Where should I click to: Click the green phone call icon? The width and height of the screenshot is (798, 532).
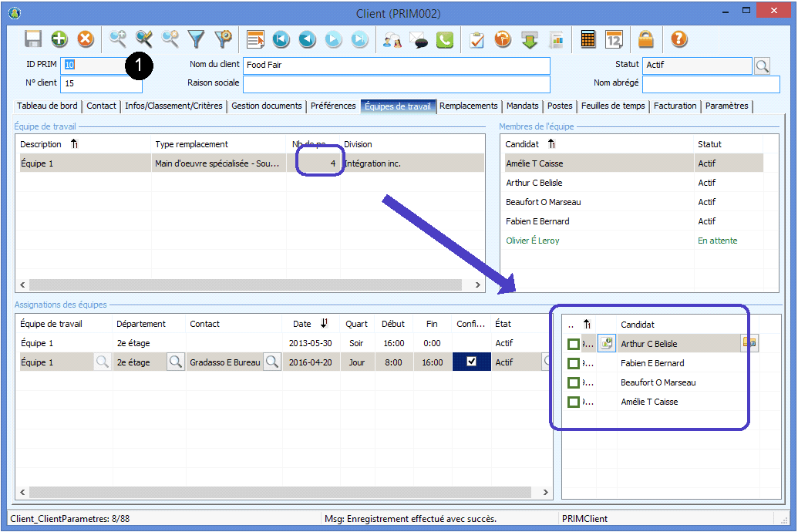(x=445, y=39)
